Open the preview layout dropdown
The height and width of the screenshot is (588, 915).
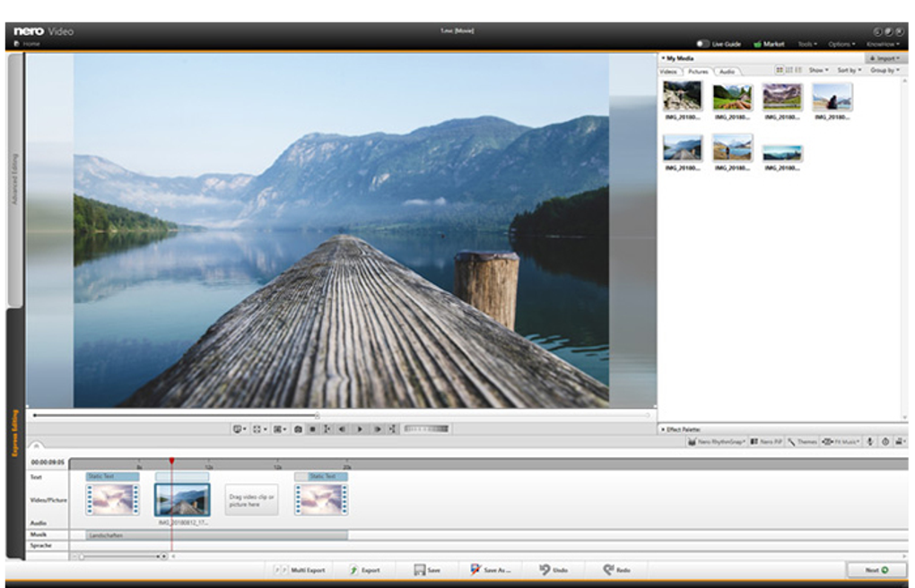pos(280,428)
